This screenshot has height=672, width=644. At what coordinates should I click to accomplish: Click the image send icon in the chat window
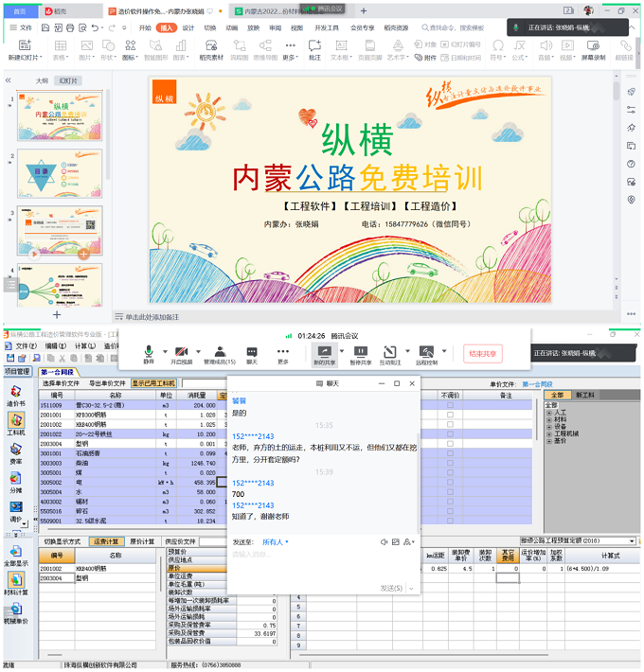pyautogui.click(x=395, y=542)
